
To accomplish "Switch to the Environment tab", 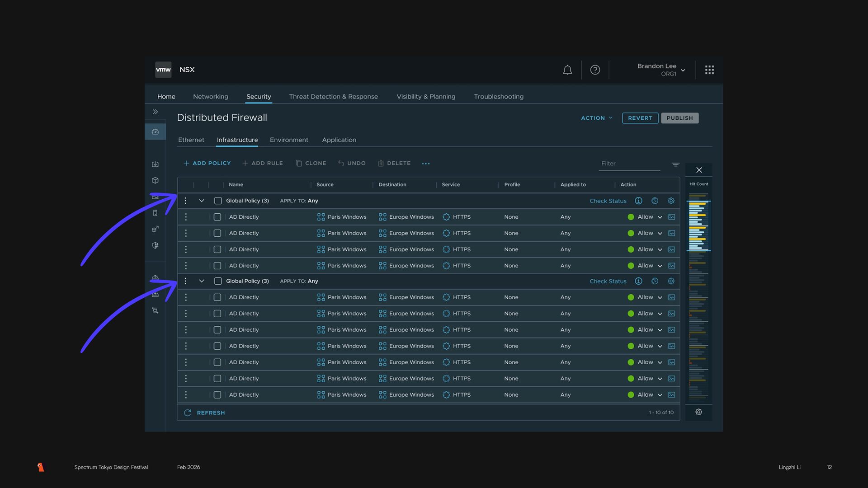I will (289, 140).
